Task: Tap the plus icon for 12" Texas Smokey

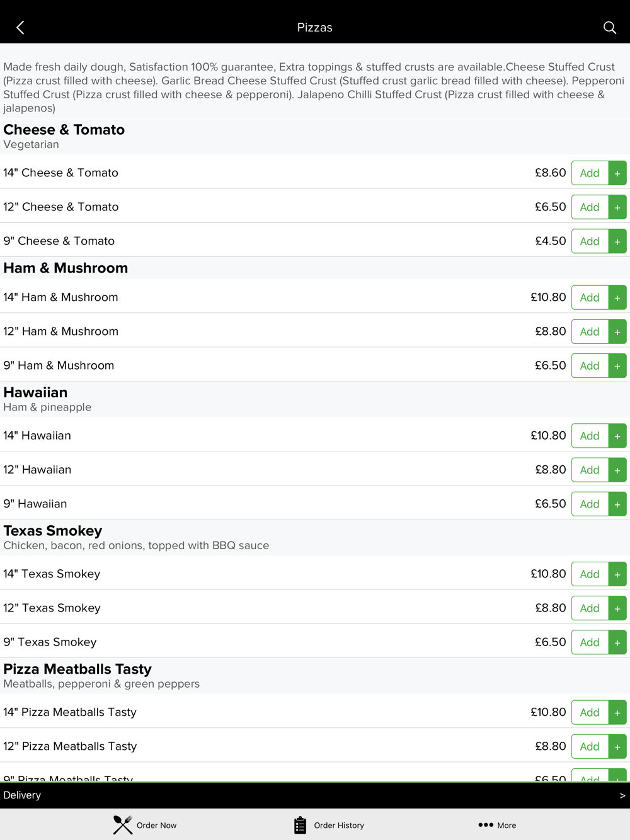Action: coord(617,608)
